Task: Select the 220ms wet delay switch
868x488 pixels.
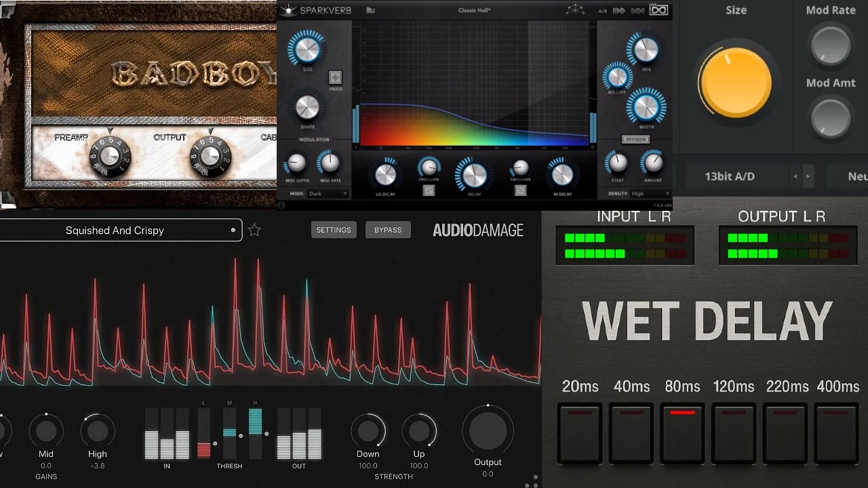Action: click(x=785, y=434)
